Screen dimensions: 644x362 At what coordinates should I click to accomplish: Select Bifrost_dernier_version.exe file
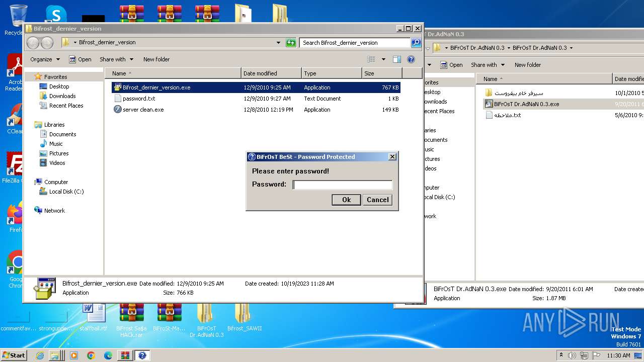pos(256,87)
